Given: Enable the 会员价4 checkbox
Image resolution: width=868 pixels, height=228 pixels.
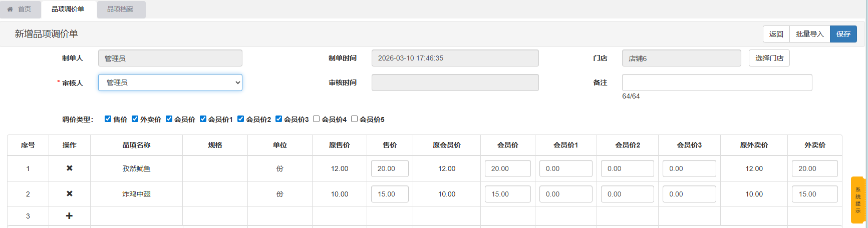Looking at the screenshot, I should pyautogui.click(x=316, y=119).
